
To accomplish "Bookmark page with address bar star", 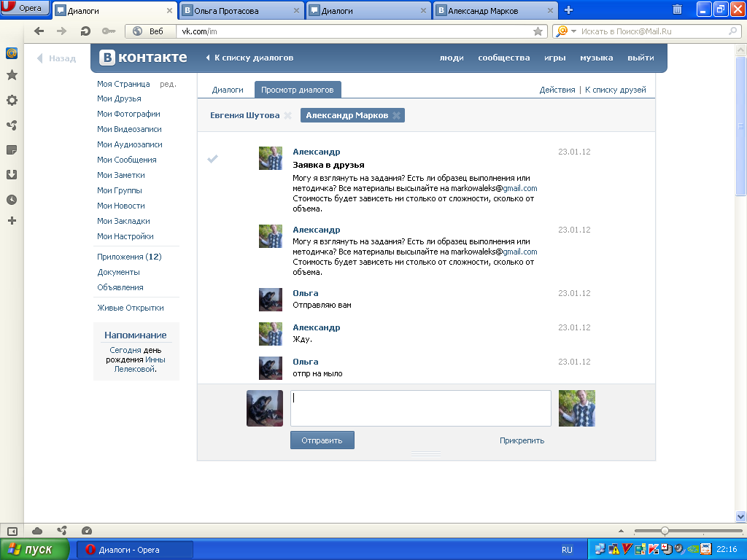I will 538,31.
